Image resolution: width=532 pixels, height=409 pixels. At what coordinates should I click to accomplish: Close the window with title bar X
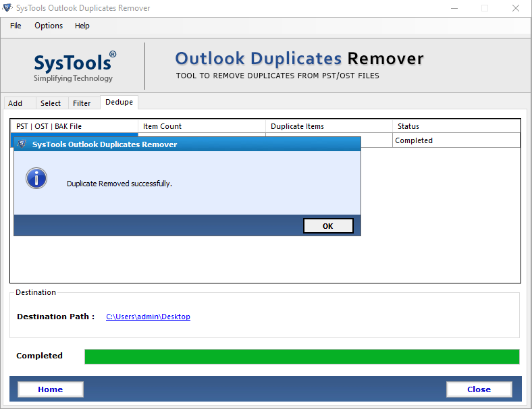(515, 8)
